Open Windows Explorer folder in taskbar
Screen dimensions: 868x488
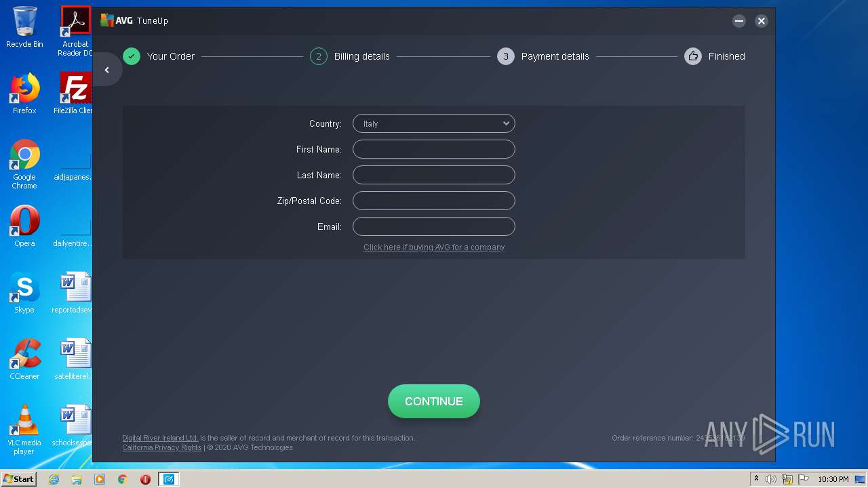(x=77, y=479)
